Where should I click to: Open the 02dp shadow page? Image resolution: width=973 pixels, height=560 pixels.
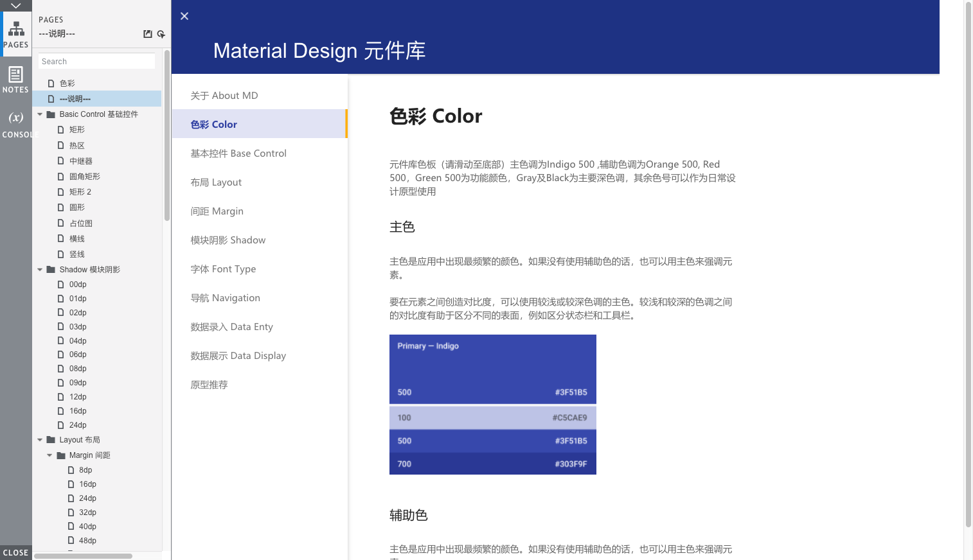pyautogui.click(x=77, y=313)
